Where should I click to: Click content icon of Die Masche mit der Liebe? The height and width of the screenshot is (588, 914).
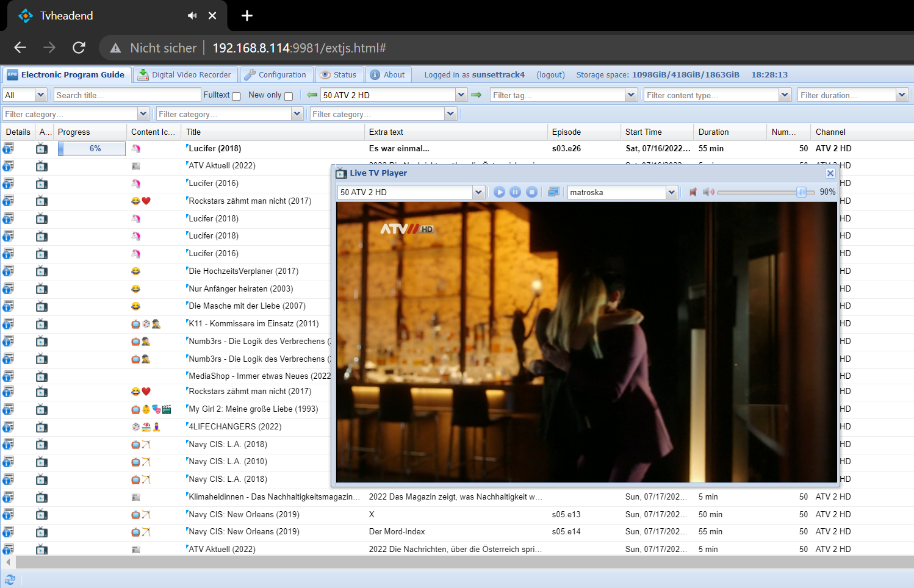pyautogui.click(x=135, y=306)
